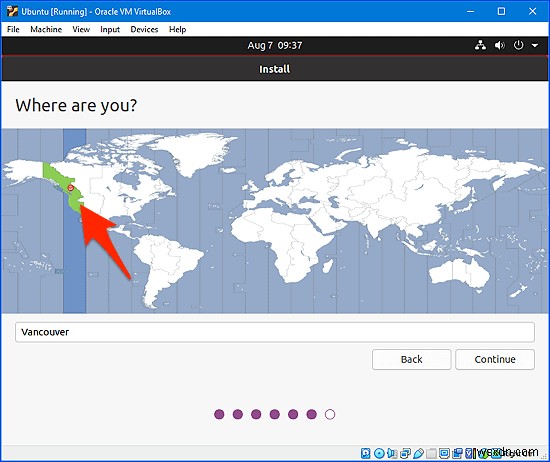Click the Ubuntu power icon
550x462 pixels.
point(518,45)
